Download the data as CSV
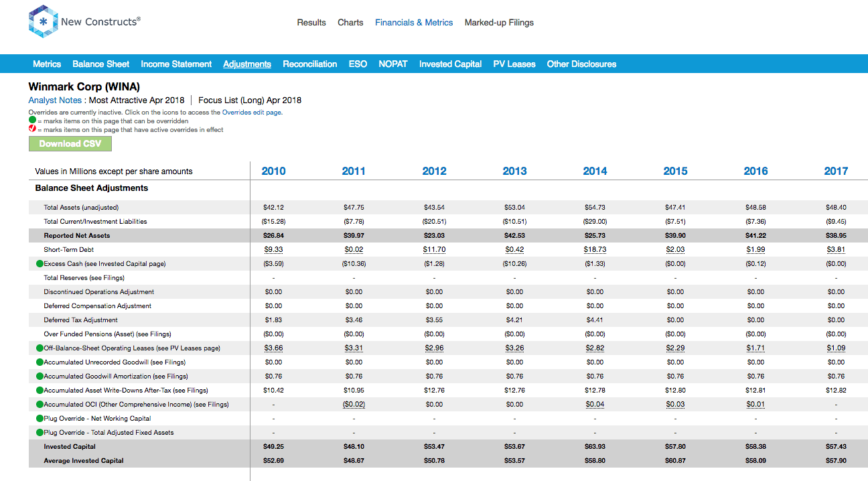Image resolution: width=868 pixels, height=481 pixels. pos(70,144)
